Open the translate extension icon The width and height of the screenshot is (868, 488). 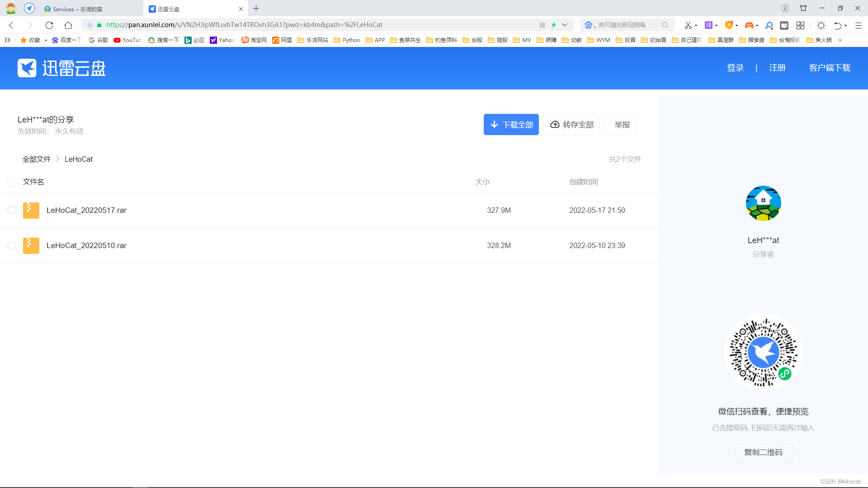tap(708, 25)
